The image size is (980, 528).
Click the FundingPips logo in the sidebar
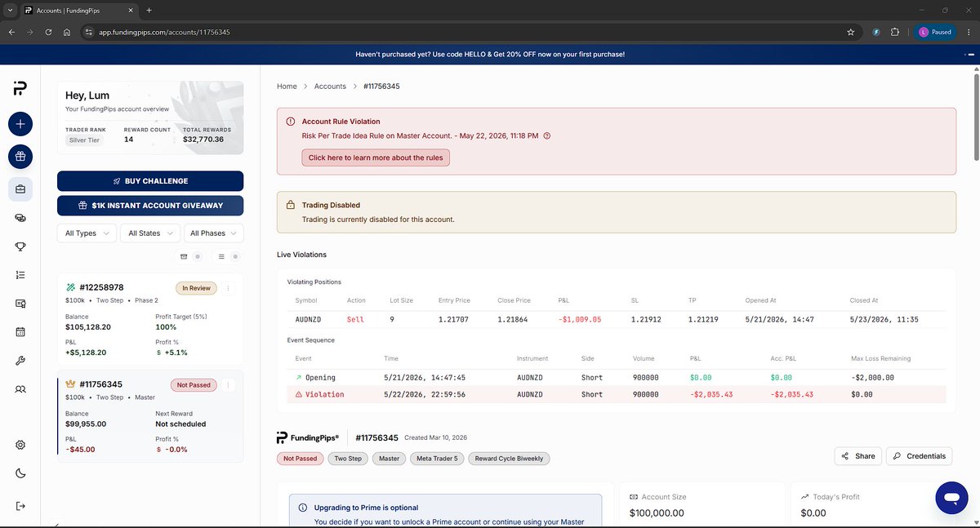20,89
